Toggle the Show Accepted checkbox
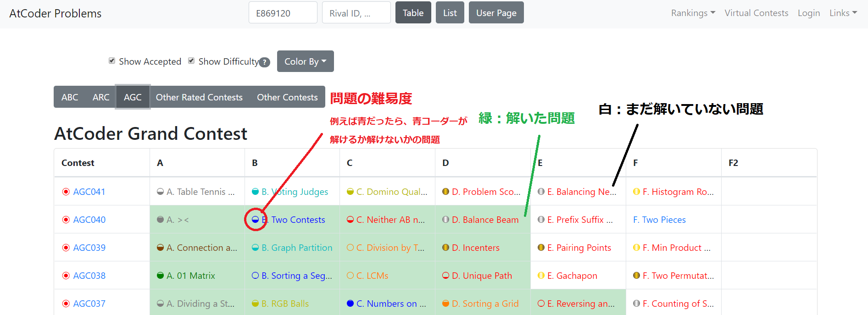 (111, 61)
